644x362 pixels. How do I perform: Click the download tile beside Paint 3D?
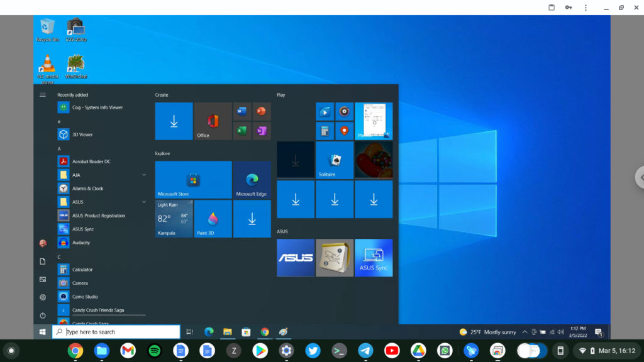click(252, 219)
